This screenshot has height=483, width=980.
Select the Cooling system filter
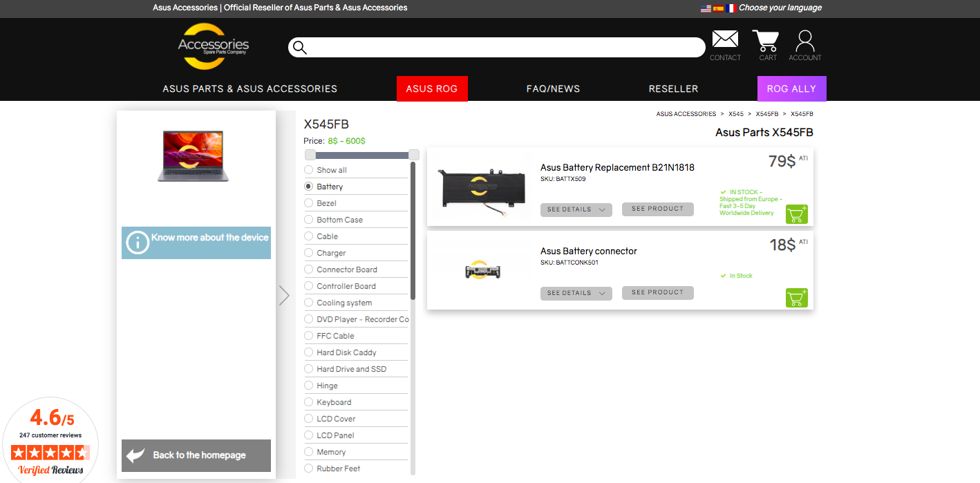pos(309,303)
